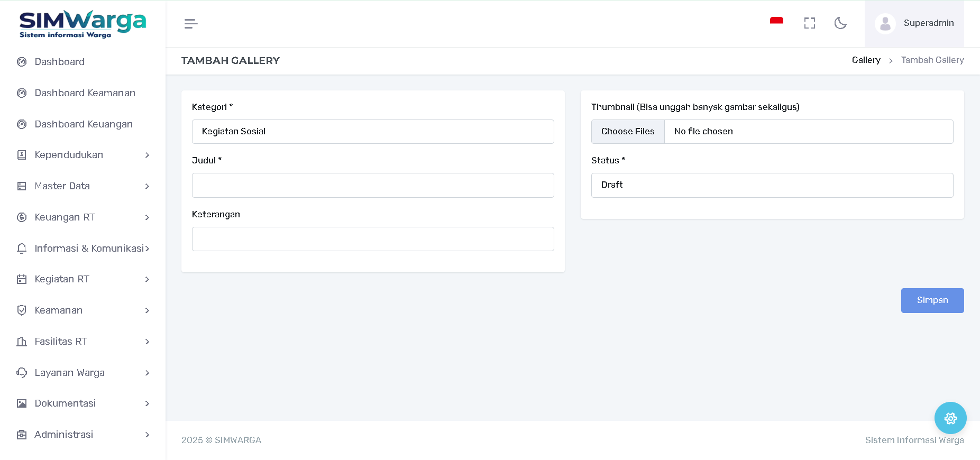Viewport: 980px width, 460px height.
Task: Open the Indonesian flag language selector
Action: [x=776, y=22]
